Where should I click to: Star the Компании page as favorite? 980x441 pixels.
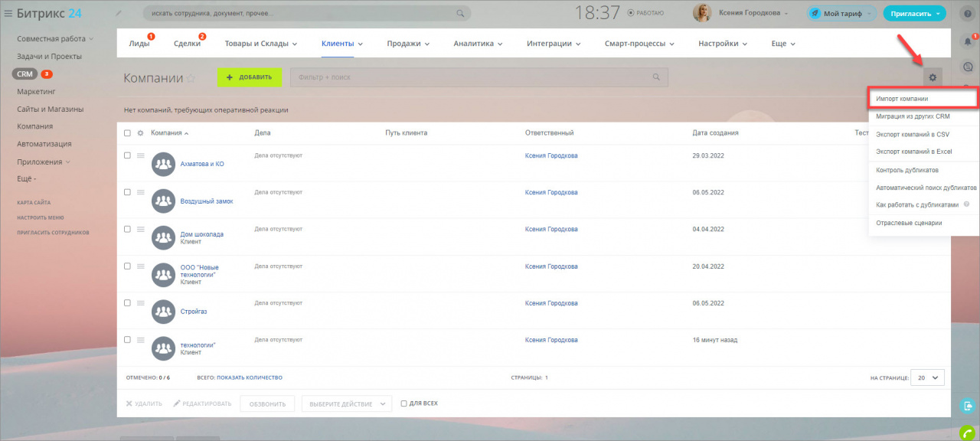point(191,78)
